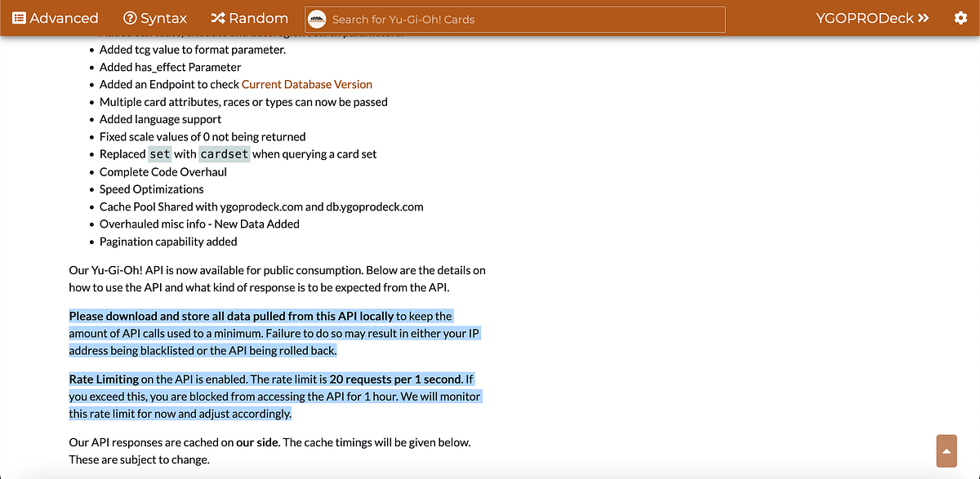Click the up arrow icon to scroll to top
Screen dimensions: 980x479
pos(946,450)
